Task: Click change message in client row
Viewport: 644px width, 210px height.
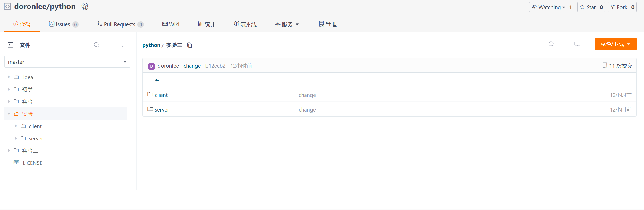Action: pyautogui.click(x=307, y=95)
